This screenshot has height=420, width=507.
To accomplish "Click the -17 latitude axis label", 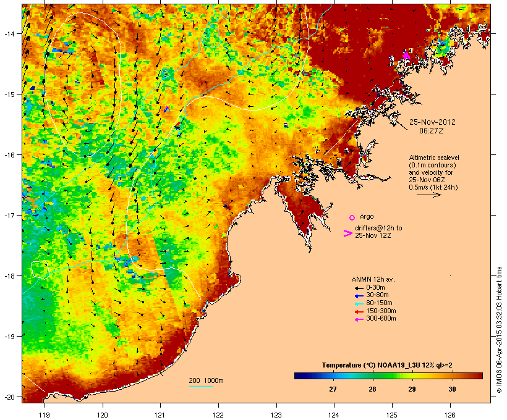I will (8, 215).
